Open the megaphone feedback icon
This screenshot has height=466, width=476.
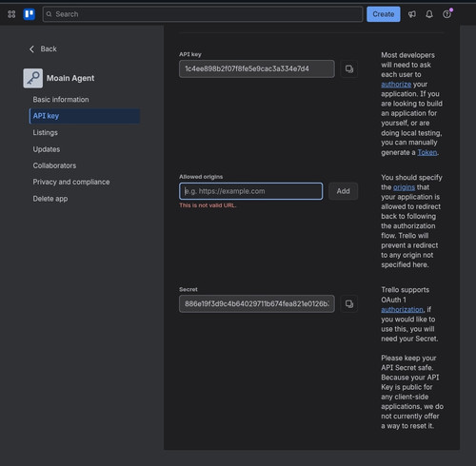pos(412,14)
